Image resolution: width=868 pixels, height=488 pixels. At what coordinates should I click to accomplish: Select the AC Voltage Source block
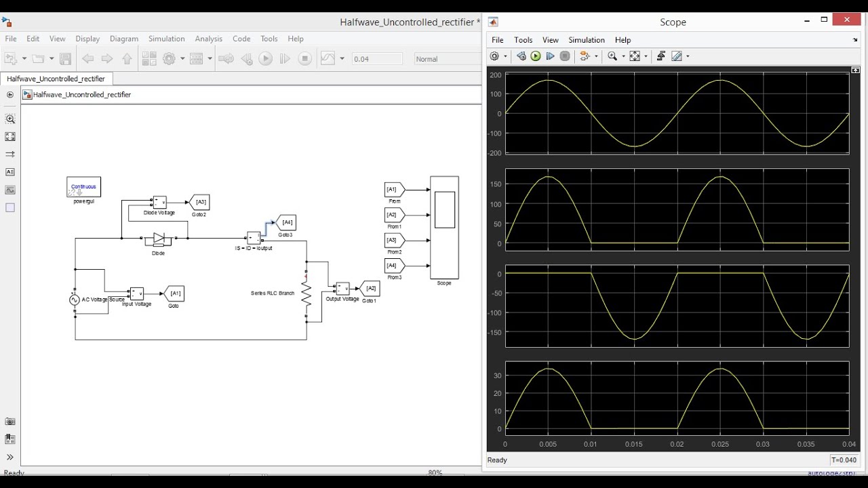coord(75,299)
